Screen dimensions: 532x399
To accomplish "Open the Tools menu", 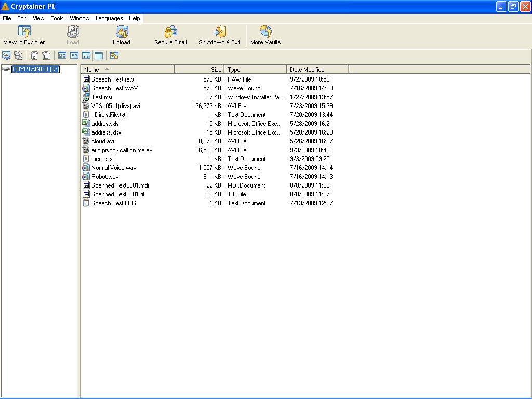I will click(x=57, y=18).
